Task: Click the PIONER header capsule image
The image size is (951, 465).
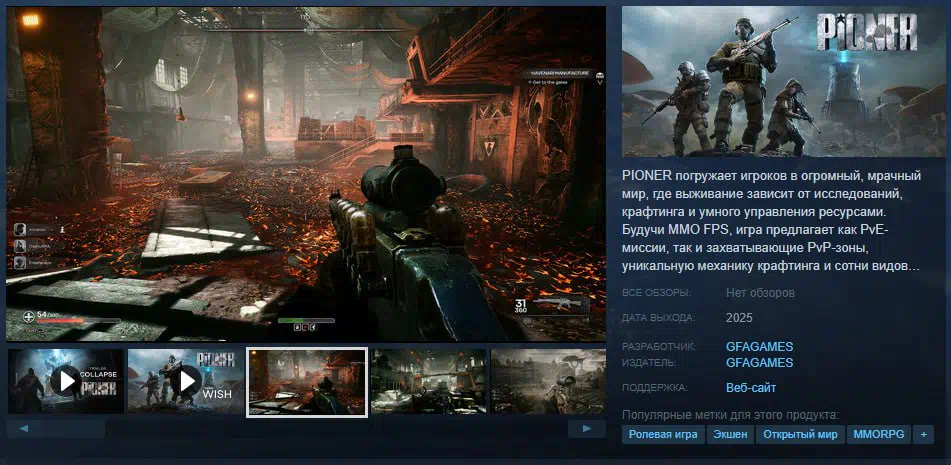Action: [x=784, y=82]
